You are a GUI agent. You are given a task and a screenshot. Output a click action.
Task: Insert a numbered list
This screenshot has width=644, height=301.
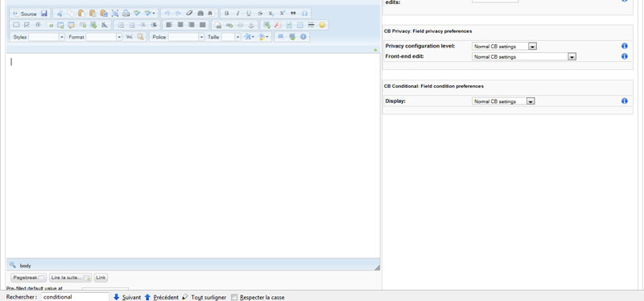pos(121,25)
